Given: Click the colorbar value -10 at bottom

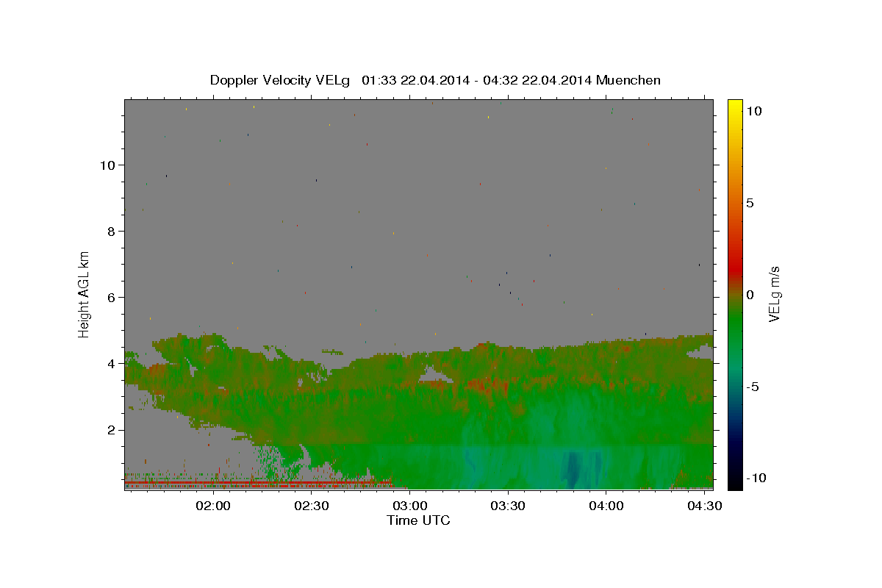Looking at the screenshot, I should coord(756,478).
